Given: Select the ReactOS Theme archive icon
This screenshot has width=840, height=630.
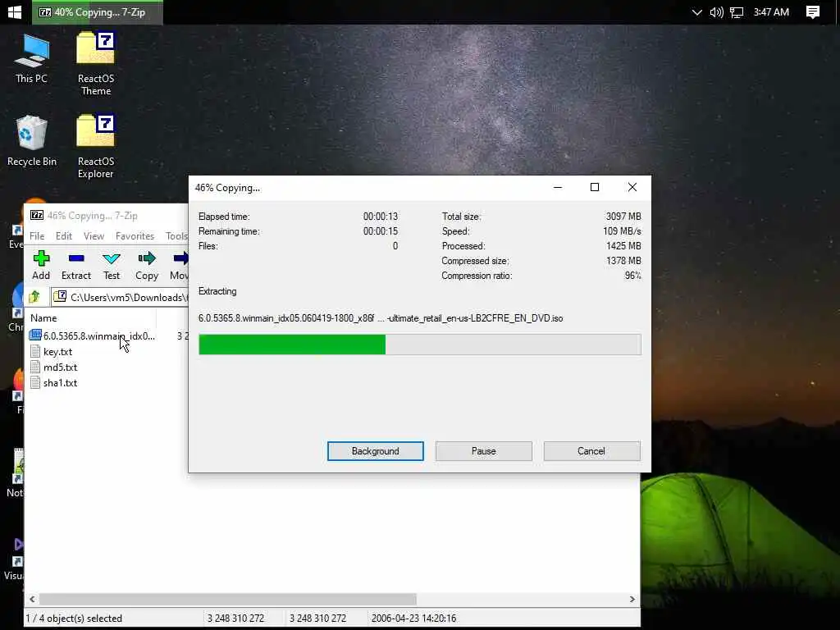Looking at the screenshot, I should pyautogui.click(x=96, y=63).
